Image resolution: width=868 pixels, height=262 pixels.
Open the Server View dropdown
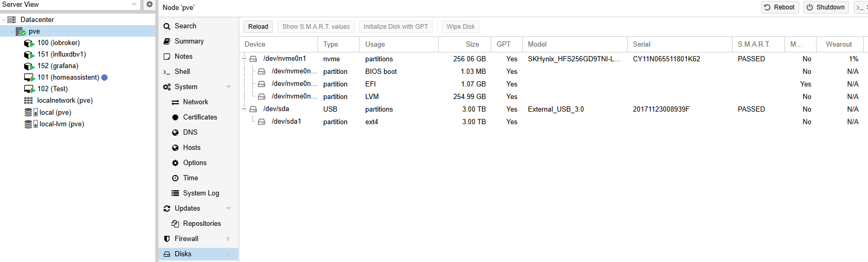[134, 4]
